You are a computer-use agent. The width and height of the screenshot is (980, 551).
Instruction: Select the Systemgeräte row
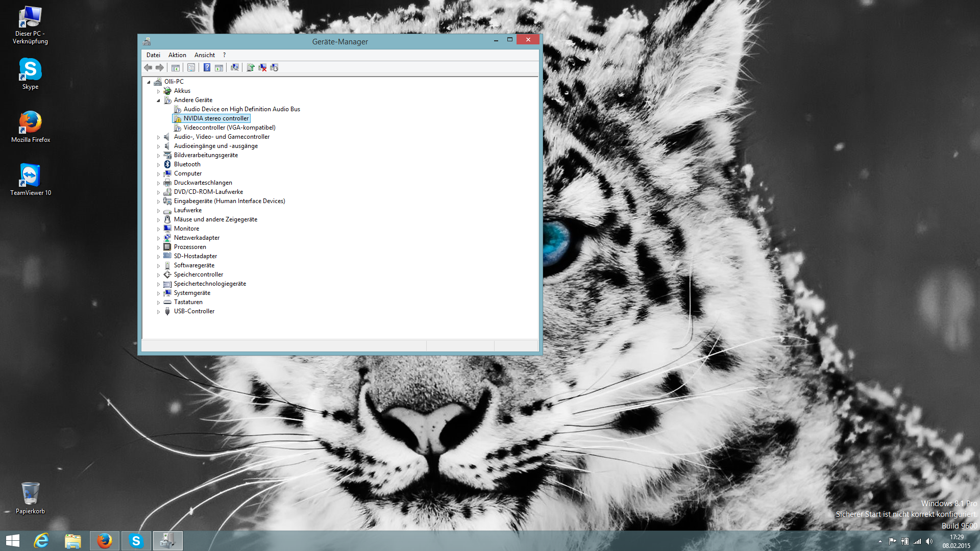coord(192,293)
